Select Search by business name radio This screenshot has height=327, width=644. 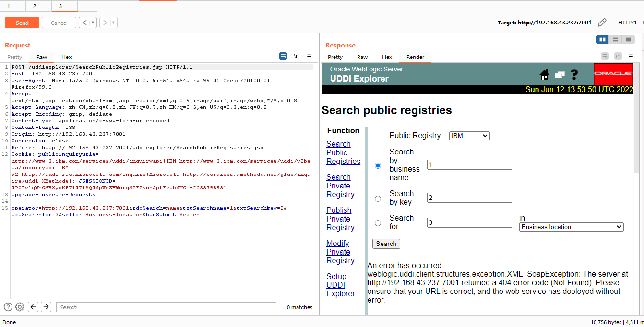point(378,165)
